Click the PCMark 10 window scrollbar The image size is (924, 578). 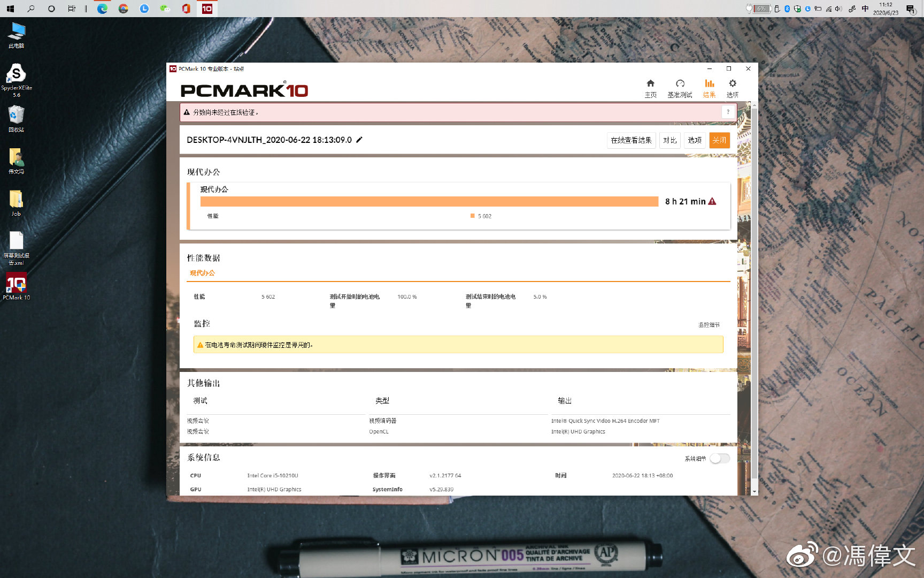pyautogui.click(x=754, y=293)
